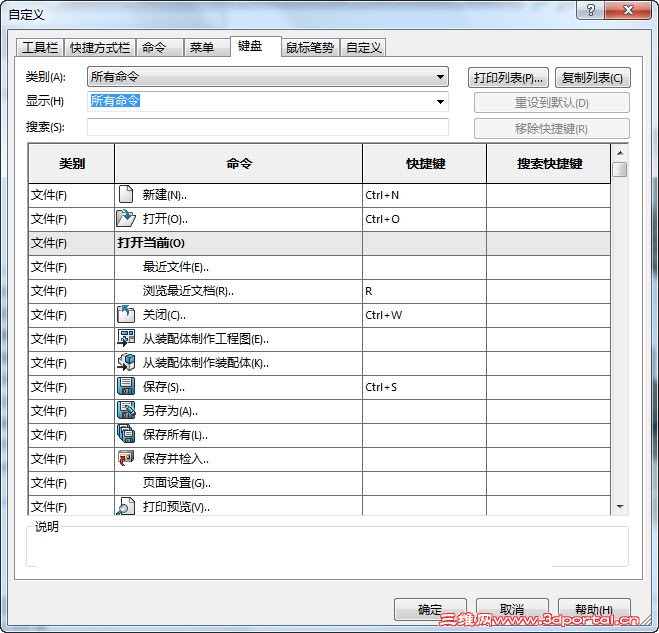Click the Print Preview icon in 打印预览(V) row
Viewport: 659px width, 633px height.
(126, 506)
